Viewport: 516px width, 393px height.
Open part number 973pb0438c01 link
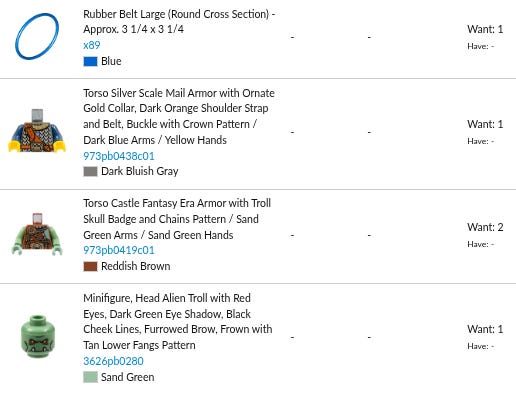(119, 156)
